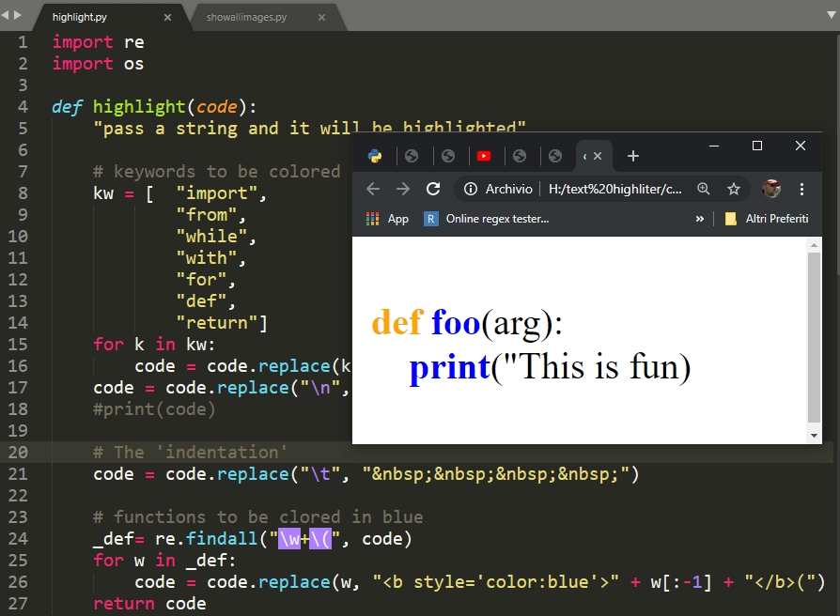Select the globe tab right of YouTube tab
Viewport: 840px width, 616px height.
(x=520, y=156)
